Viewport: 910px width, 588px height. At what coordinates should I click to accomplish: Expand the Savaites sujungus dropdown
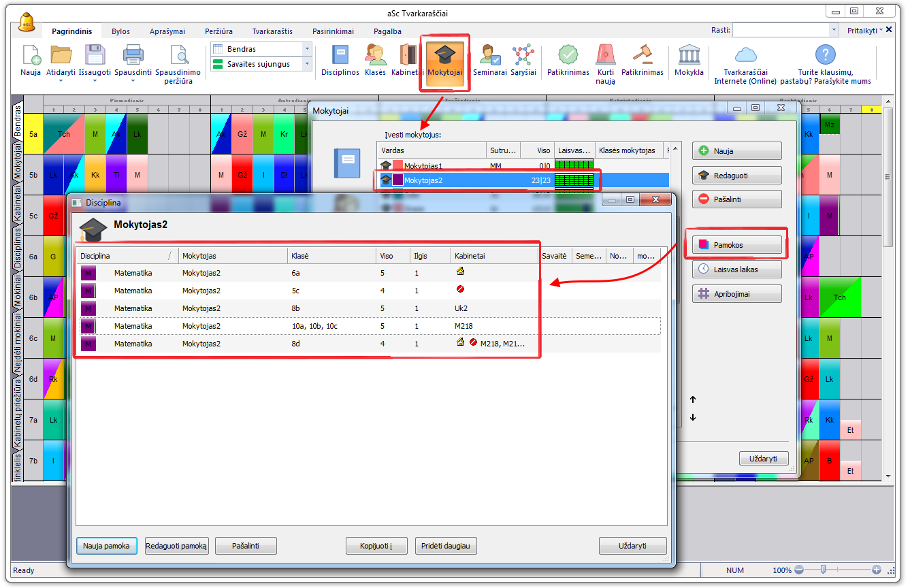(x=307, y=64)
